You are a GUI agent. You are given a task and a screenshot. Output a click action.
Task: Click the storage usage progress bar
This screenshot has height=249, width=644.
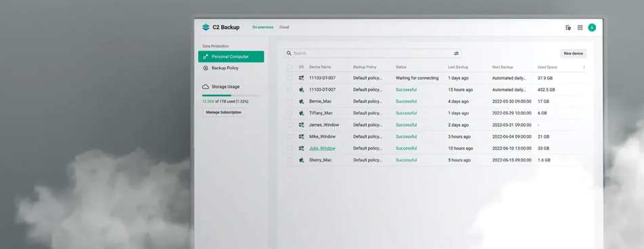click(x=230, y=96)
